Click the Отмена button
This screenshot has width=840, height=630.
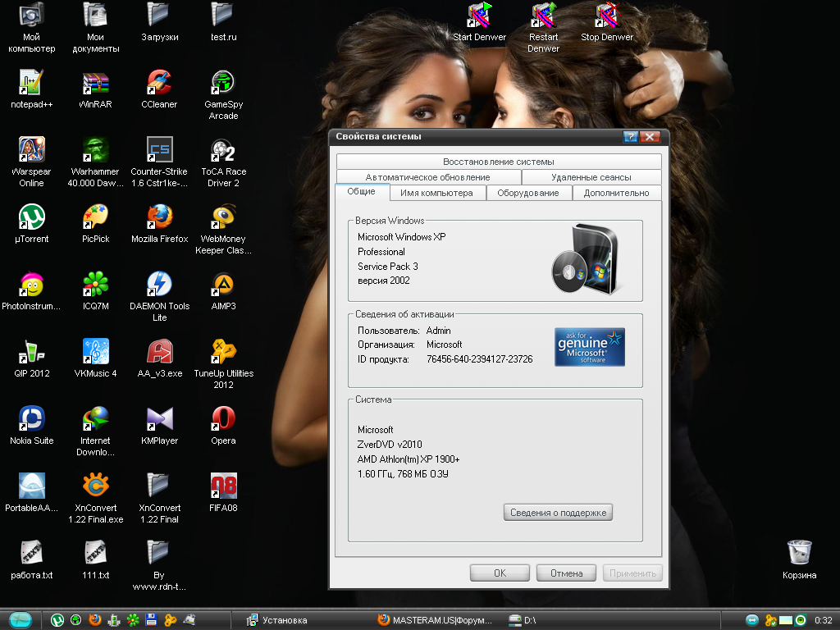point(567,573)
